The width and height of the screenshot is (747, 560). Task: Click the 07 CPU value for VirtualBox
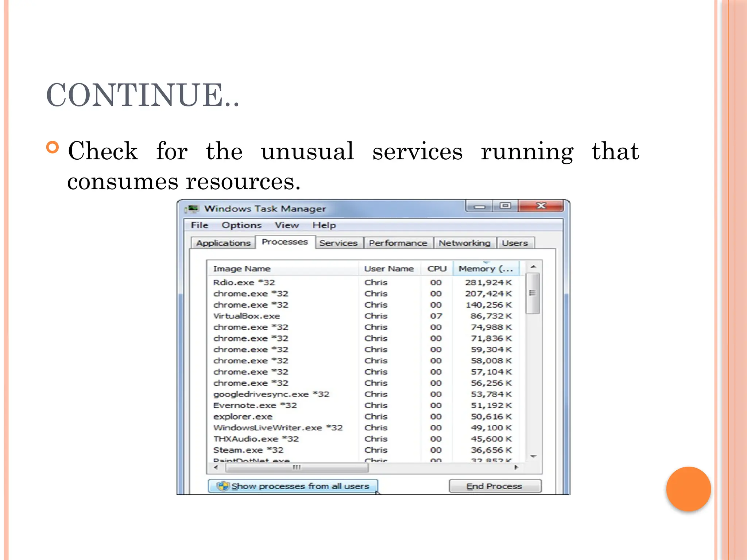pyautogui.click(x=436, y=316)
